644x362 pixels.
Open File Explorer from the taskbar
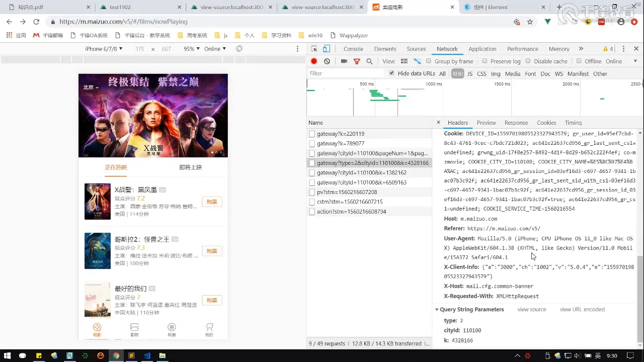coord(162,355)
